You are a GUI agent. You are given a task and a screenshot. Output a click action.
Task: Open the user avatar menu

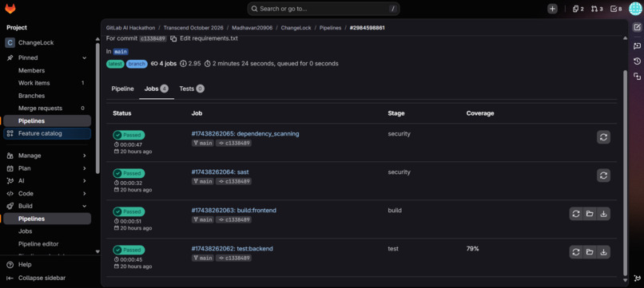click(x=635, y=9)
